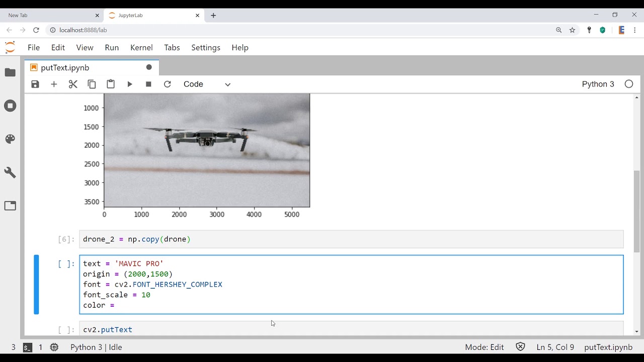Image resolution: width=644 pixels, height=362 pixels.
Task: Open the Run menu
Action: pos(112,47)
